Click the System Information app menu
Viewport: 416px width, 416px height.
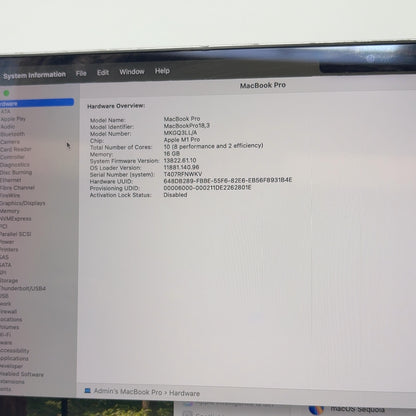point(34,75)
